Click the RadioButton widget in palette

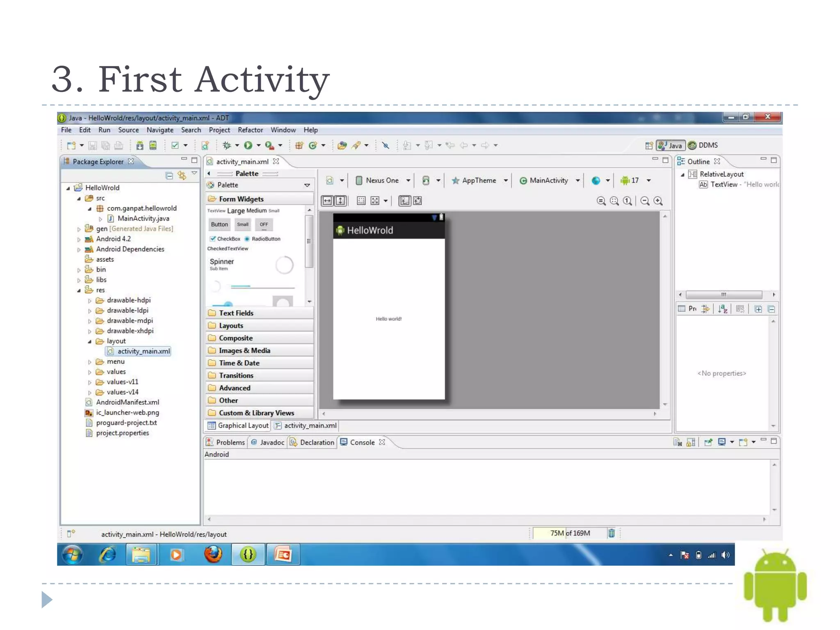click(262, 239)
